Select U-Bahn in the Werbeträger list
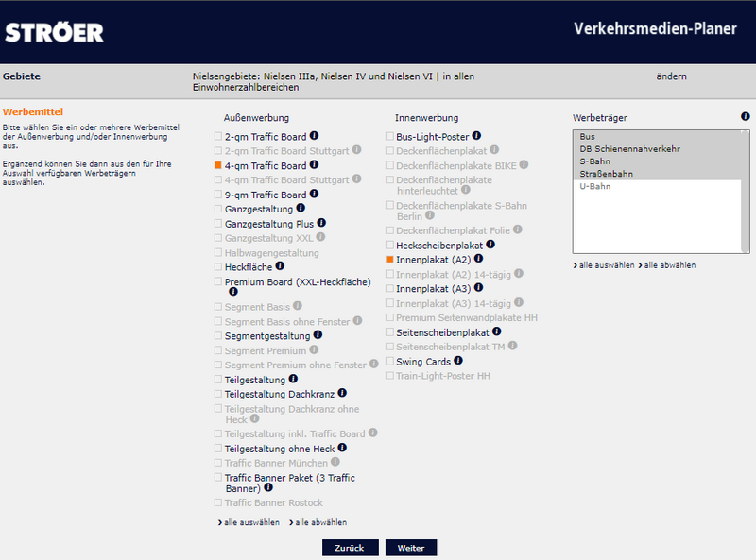 tap(657, 186)
